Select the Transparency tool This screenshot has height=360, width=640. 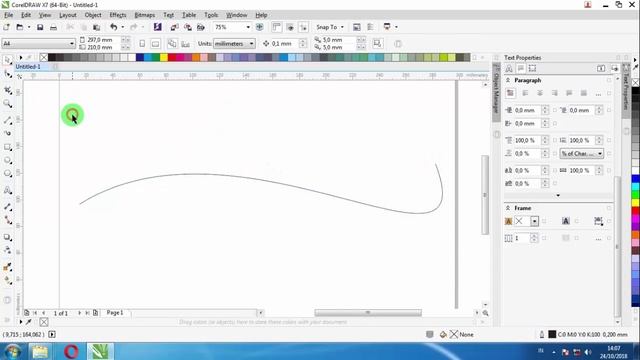click(7, 250)
